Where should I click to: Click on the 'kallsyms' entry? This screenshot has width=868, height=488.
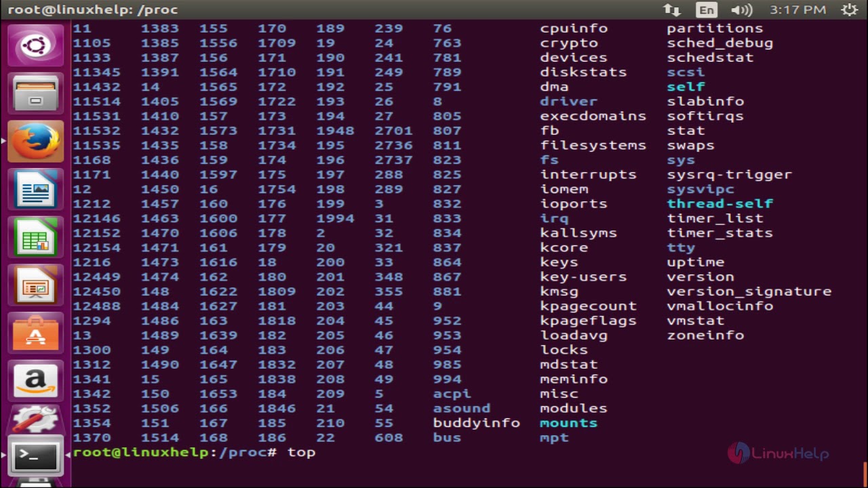click(578, 232)
